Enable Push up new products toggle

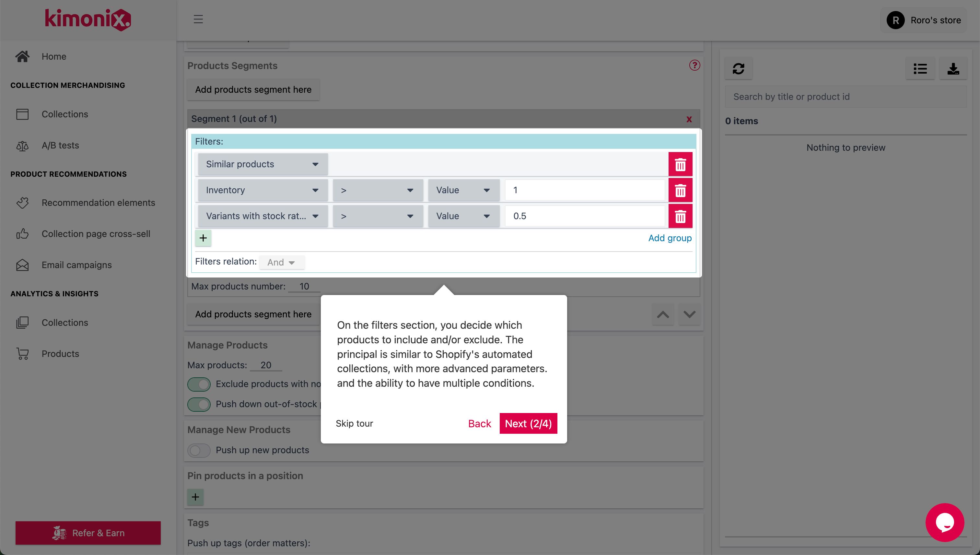point(199,450)
